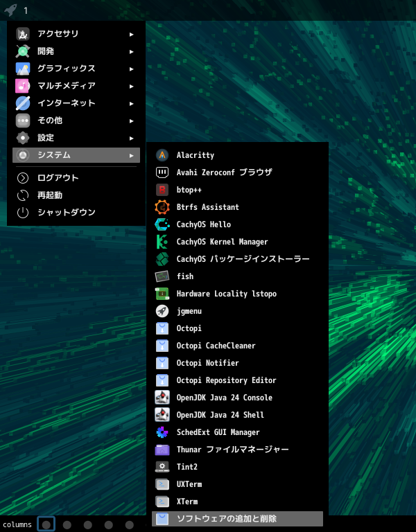Select the fourth workspace dot
Viewport: 416px width, 532px height.
109,525
